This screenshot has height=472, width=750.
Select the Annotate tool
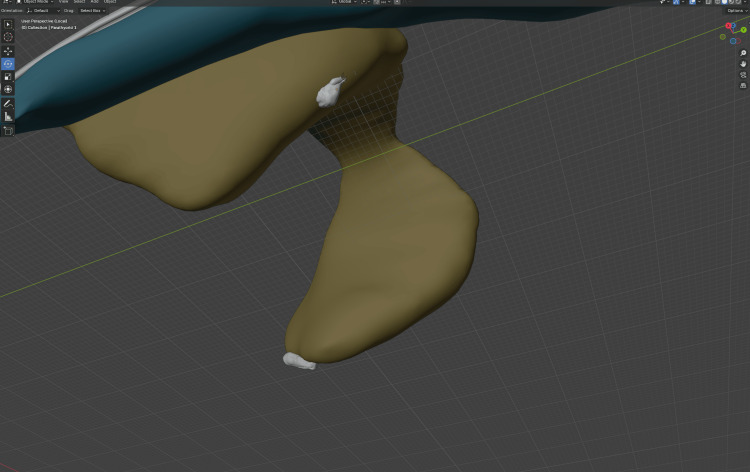click(8, 103)
